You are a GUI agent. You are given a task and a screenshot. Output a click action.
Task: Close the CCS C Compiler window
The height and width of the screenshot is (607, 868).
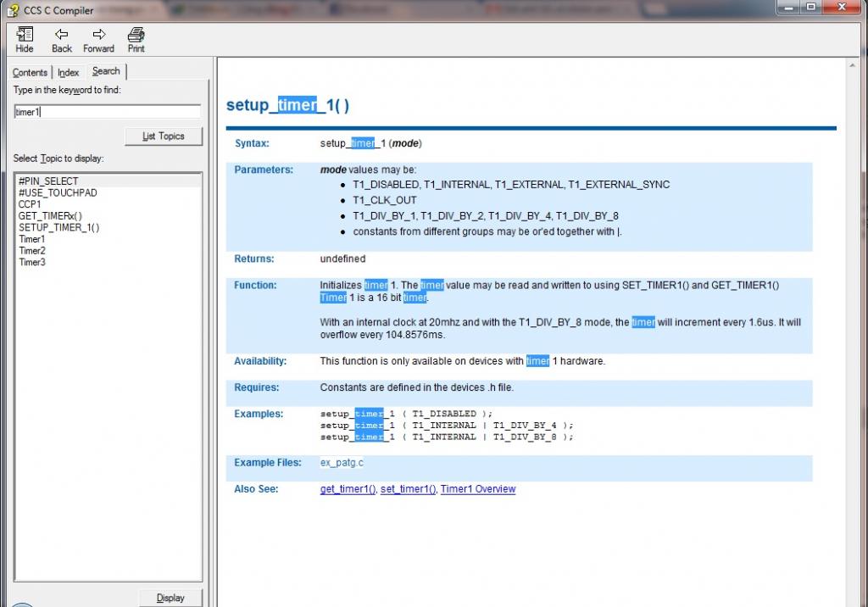(x=842, y=7)
